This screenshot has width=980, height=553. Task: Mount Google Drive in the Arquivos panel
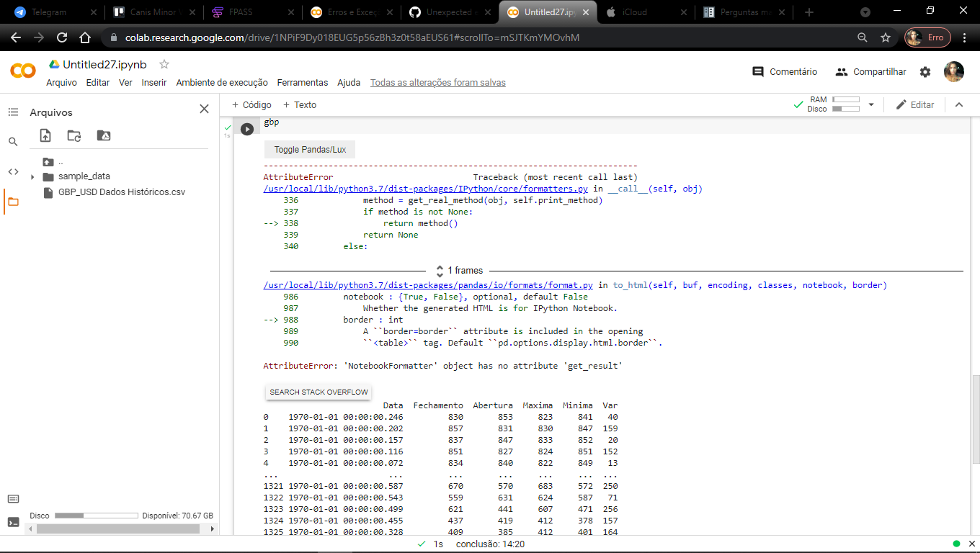coord(102,135)
